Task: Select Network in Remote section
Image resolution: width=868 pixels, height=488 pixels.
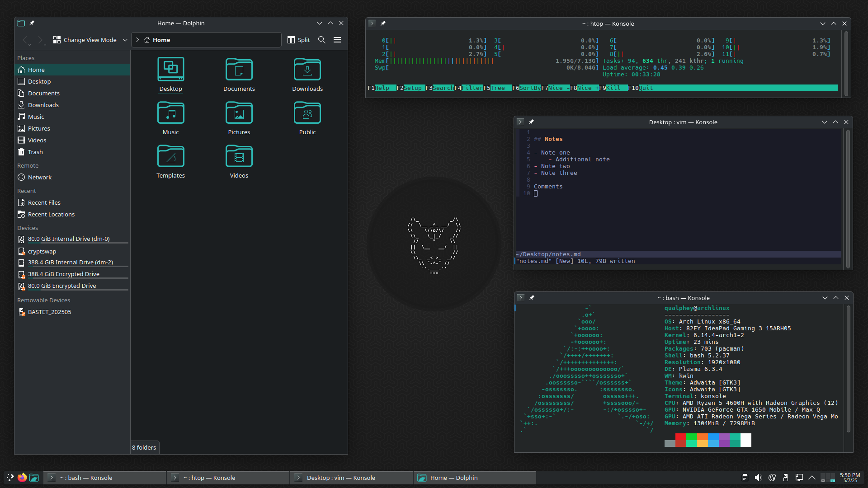Action: [40, 177]
